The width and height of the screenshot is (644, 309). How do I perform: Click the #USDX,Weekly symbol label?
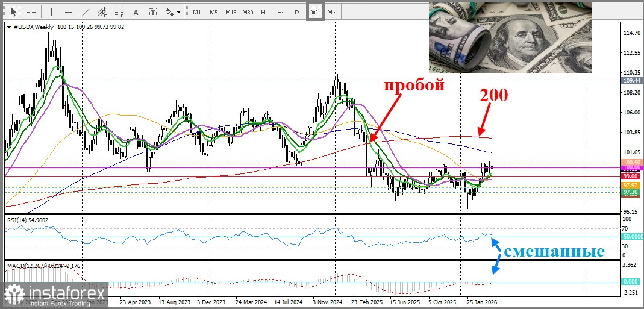[x=34, y=27]
